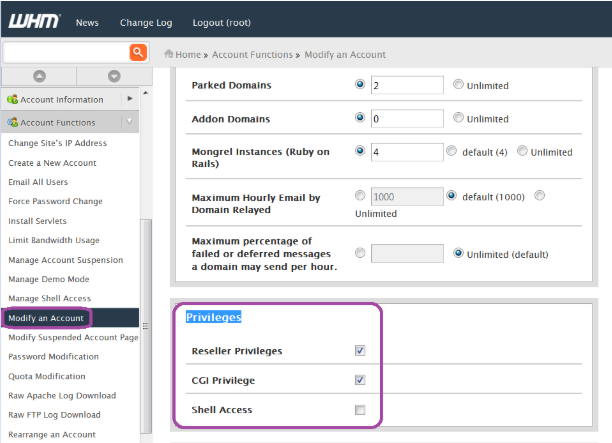The image size is (612, 443).
Task: Open Force Password Change
Action: coord(55,201)
